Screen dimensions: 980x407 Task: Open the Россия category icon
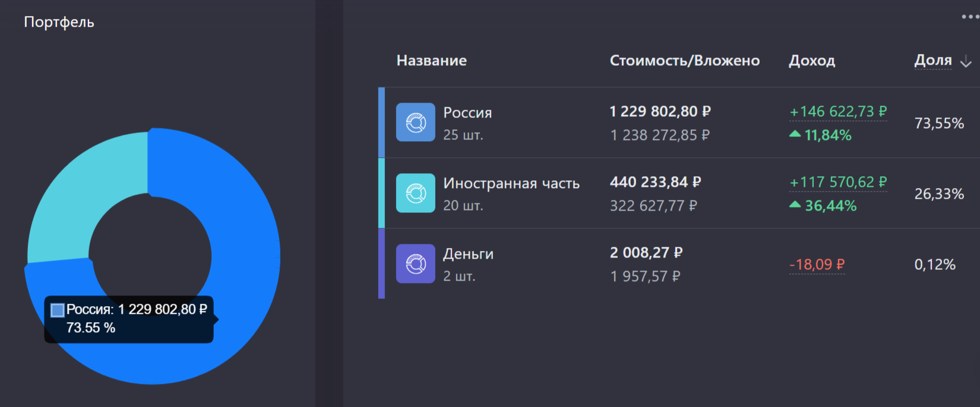click(416, 122)
